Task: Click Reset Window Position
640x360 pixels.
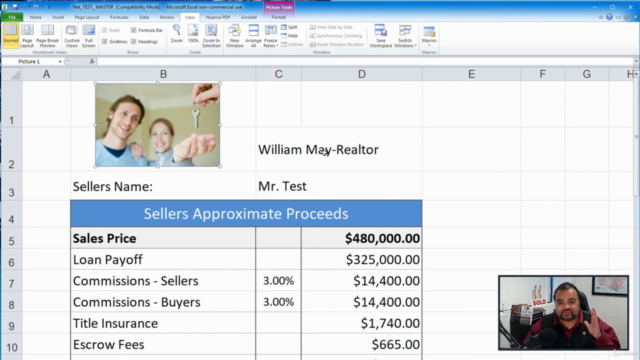Action: [x=337, y=44]
